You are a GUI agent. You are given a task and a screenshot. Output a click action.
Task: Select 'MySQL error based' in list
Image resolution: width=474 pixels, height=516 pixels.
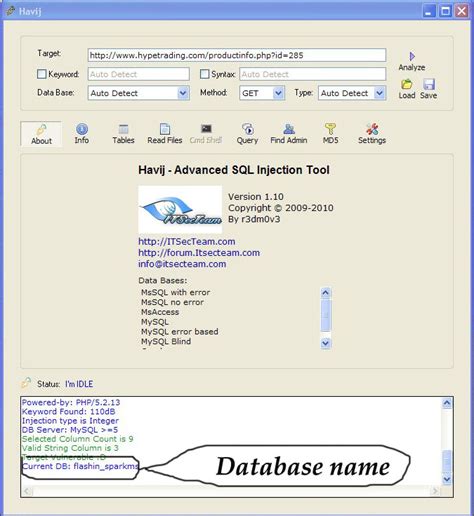(x=180, y=332)
